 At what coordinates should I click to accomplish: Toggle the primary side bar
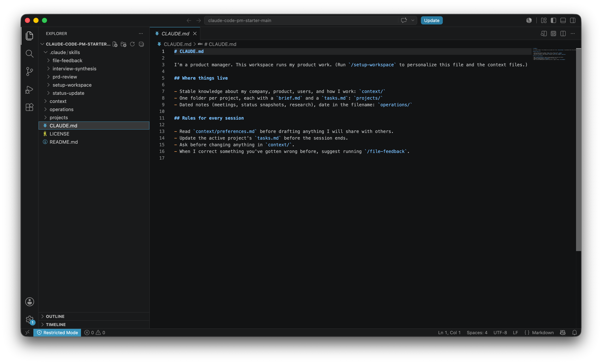click(553, 21)
